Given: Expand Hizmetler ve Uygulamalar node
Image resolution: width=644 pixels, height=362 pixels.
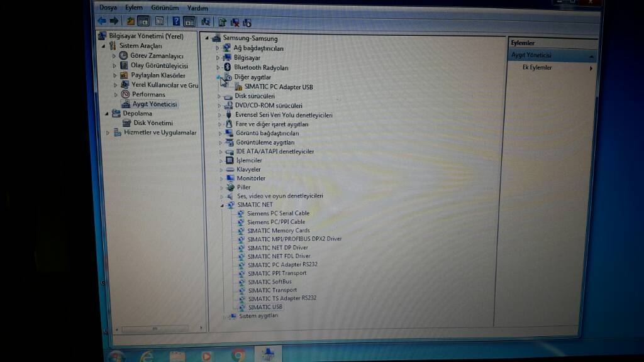Looking at the screenshot, I should (x=108, y=133).
